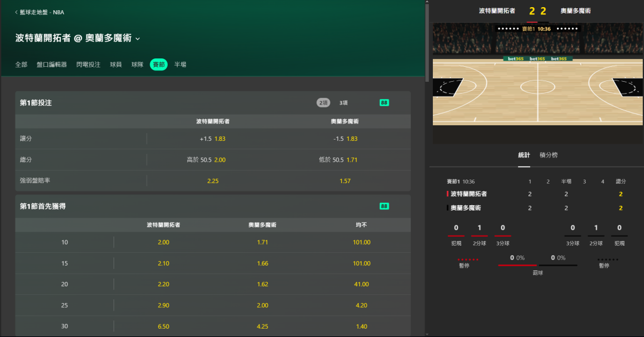This screenshot has width=644, height=337.
Task: Toggle 3項 option in 第1節投注
Action: pos(343,103)
